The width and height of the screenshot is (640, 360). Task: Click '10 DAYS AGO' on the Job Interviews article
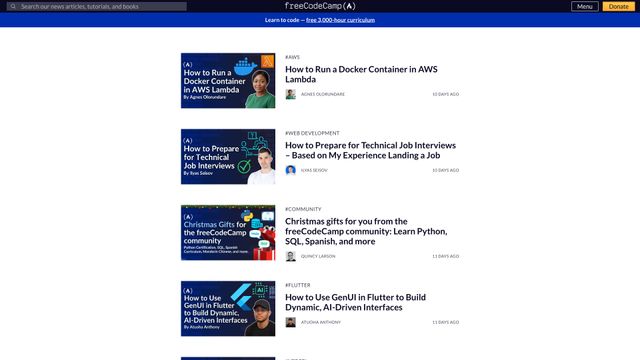click(446, 170)
